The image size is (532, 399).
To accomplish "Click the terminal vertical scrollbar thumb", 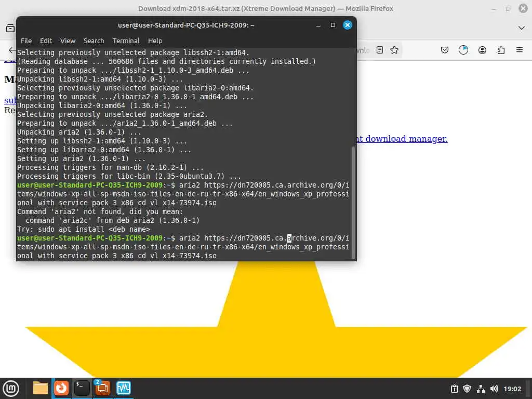I will [x=353, y=202].
